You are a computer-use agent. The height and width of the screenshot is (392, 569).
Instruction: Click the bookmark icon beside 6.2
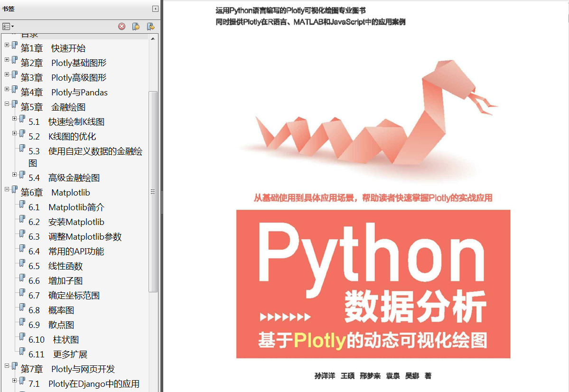(22, 219)
